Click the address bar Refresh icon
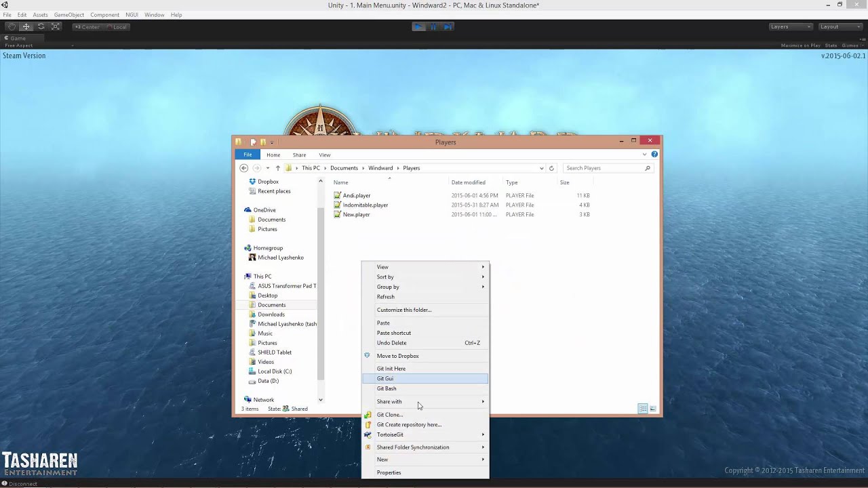868x488 pixels. tap(551, 168)
